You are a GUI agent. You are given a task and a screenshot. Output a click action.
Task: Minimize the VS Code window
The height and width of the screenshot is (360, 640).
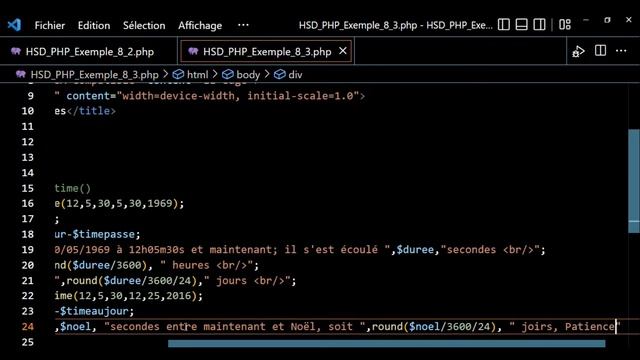[x=586, y=20]
